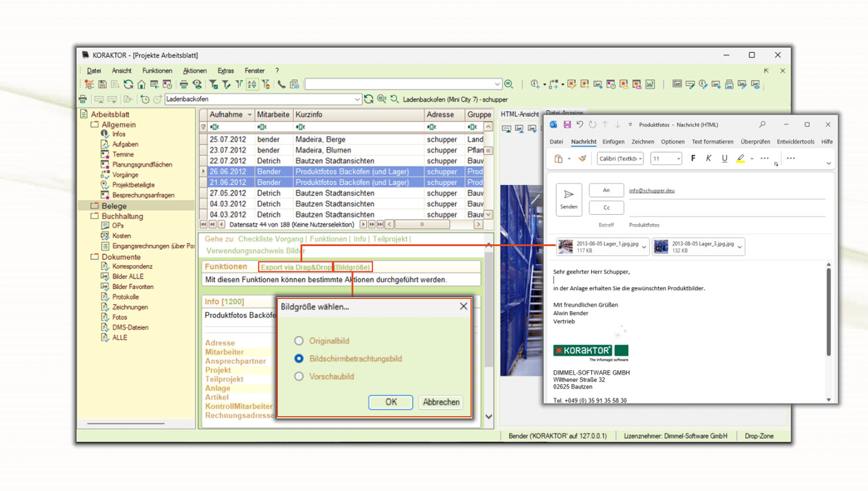Image resolution: width=868 pixels, height=491 pixels.
Task: Click the format painter brush icon
Action: [x=582, y=159]
